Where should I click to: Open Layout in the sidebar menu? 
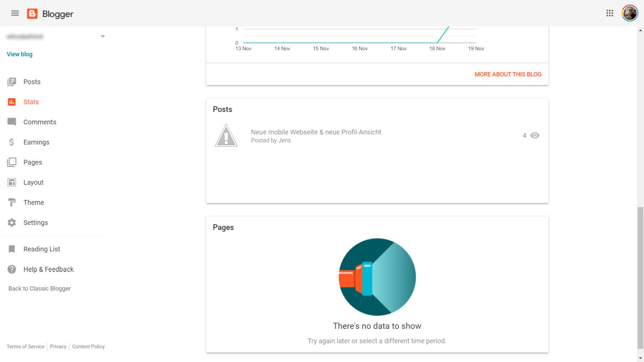pos(33,182)
